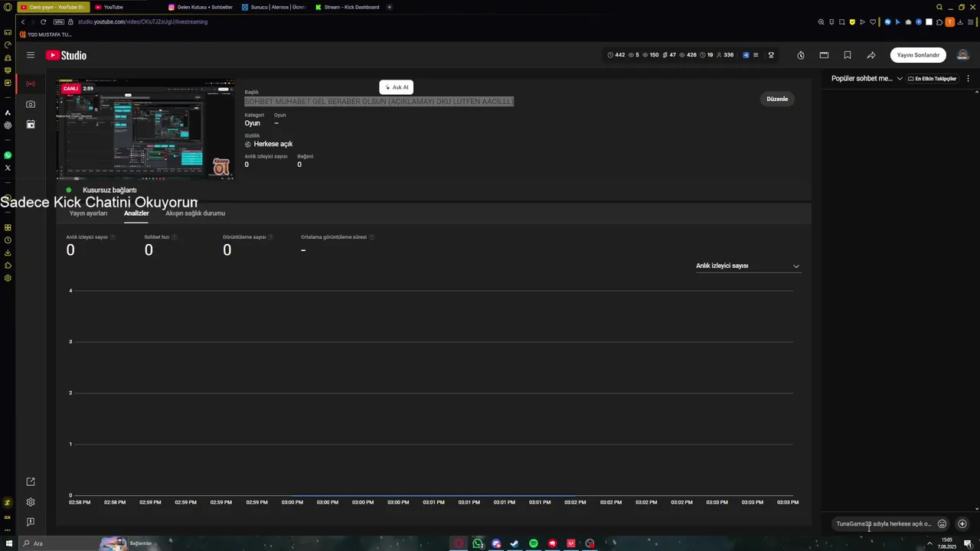Image resolution: width=980 pixels, height=551 pixels.
Task: Click the info icon next to Görüntüleme sayısı
Action: (271, 237)
